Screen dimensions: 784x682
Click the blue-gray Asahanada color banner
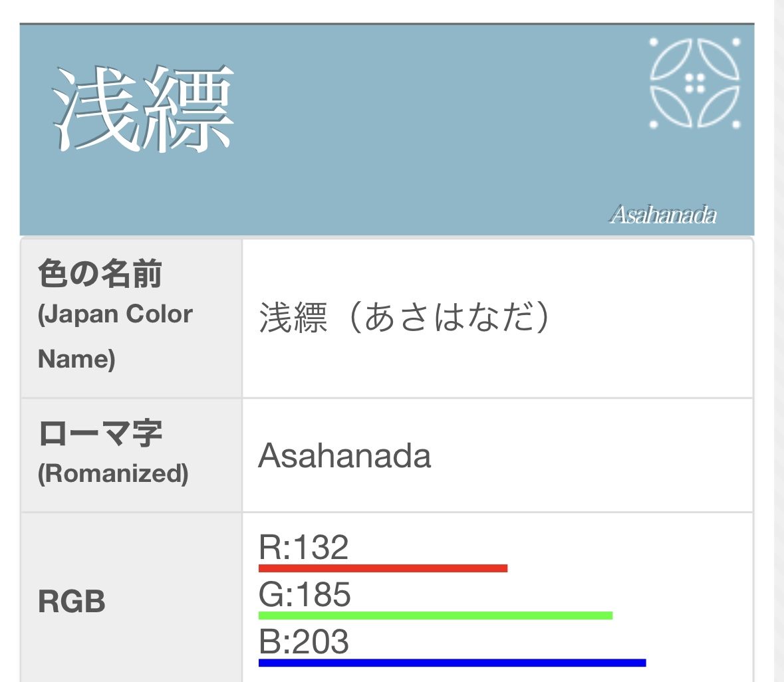(x=386, y=130)
